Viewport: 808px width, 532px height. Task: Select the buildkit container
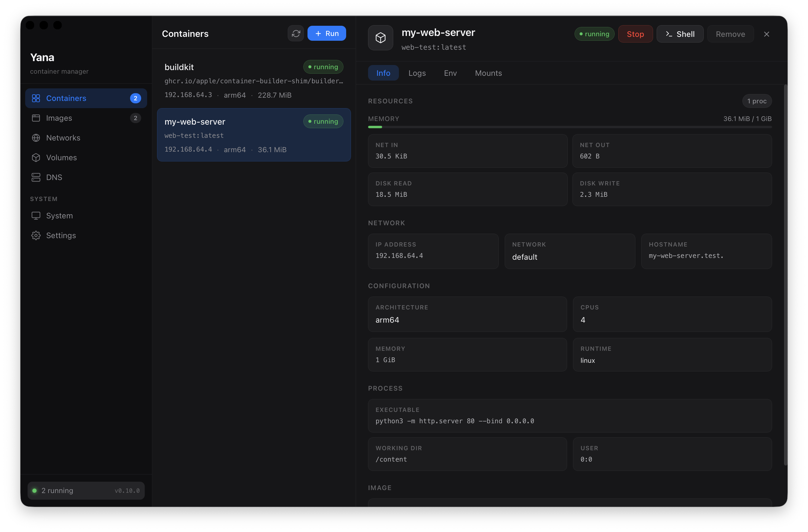[254, 80]
